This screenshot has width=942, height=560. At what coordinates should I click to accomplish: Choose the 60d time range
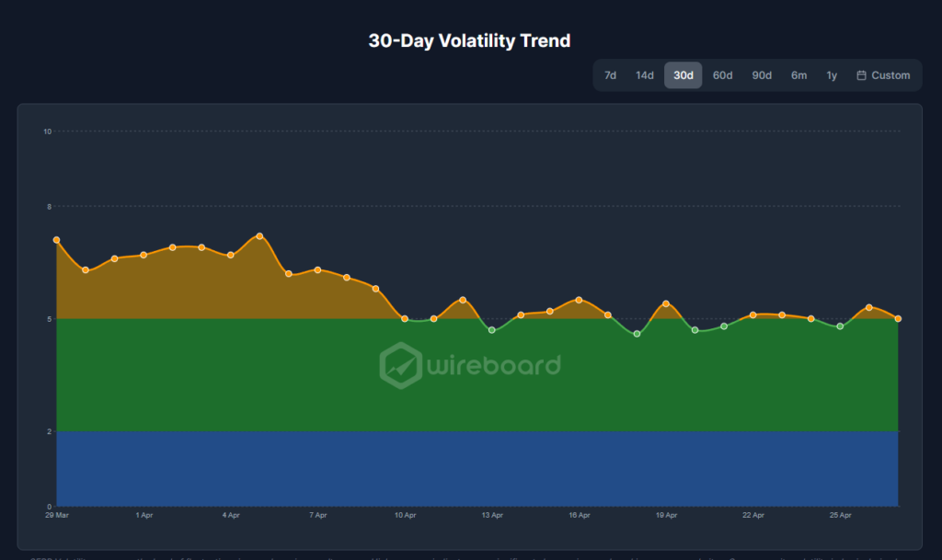coord(723,75)
